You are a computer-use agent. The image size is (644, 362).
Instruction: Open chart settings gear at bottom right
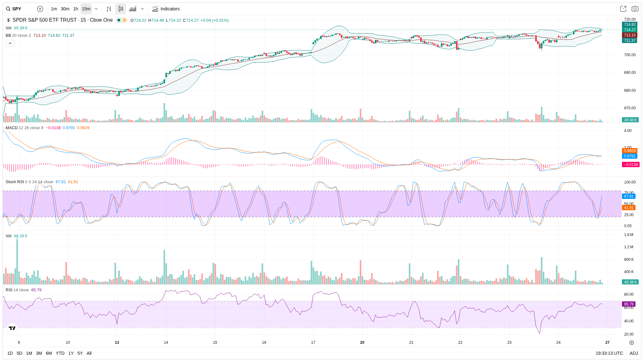[631, 343]
